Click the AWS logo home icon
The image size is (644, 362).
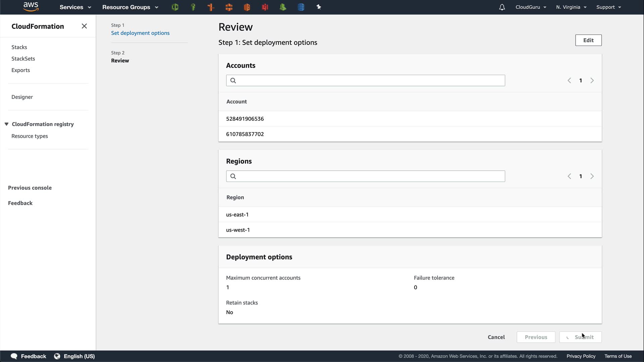(x=31, y=7)
